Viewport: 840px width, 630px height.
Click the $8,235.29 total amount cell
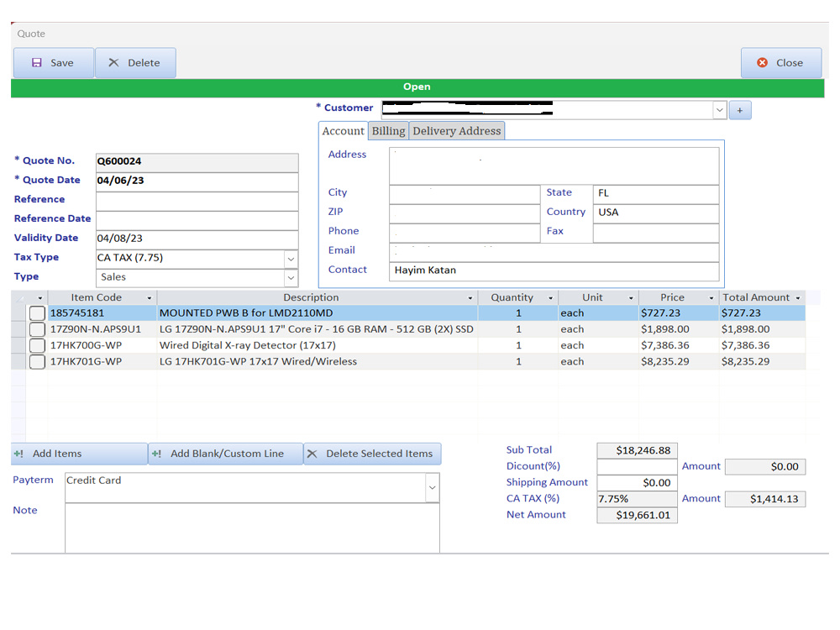[762, 361]
